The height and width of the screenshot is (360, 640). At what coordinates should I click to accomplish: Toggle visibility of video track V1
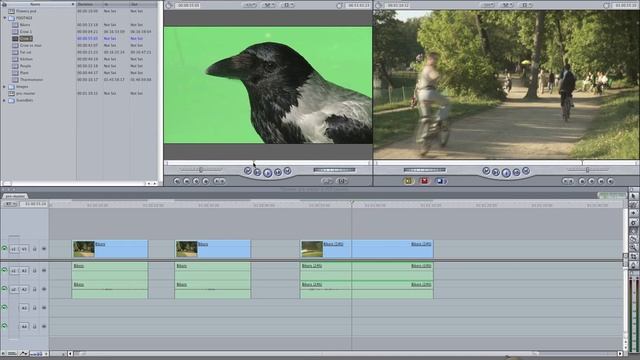point(4,248)
